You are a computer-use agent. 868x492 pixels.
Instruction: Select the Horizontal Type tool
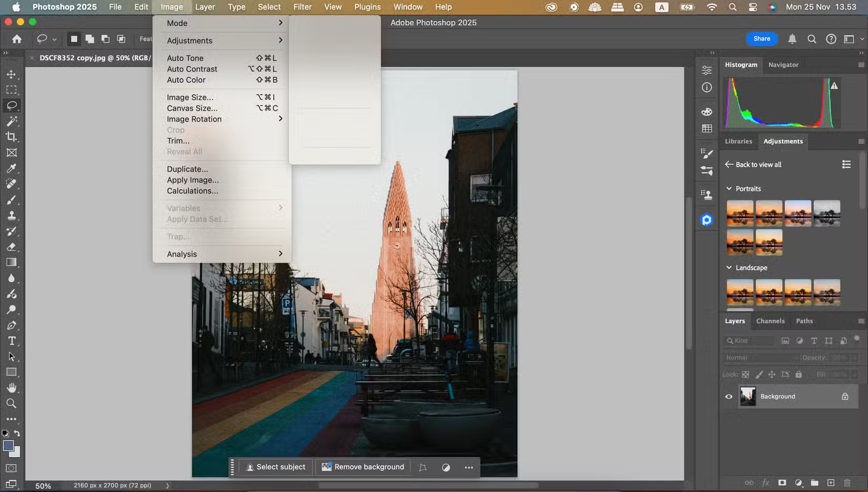12,341
